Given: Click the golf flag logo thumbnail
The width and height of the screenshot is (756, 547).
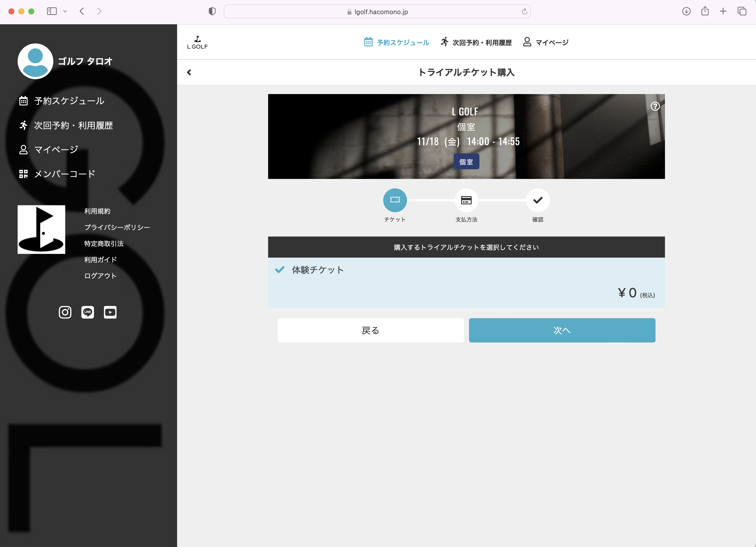Looking at the screenshot, I should pyautogui.click(x=41, y=230).
